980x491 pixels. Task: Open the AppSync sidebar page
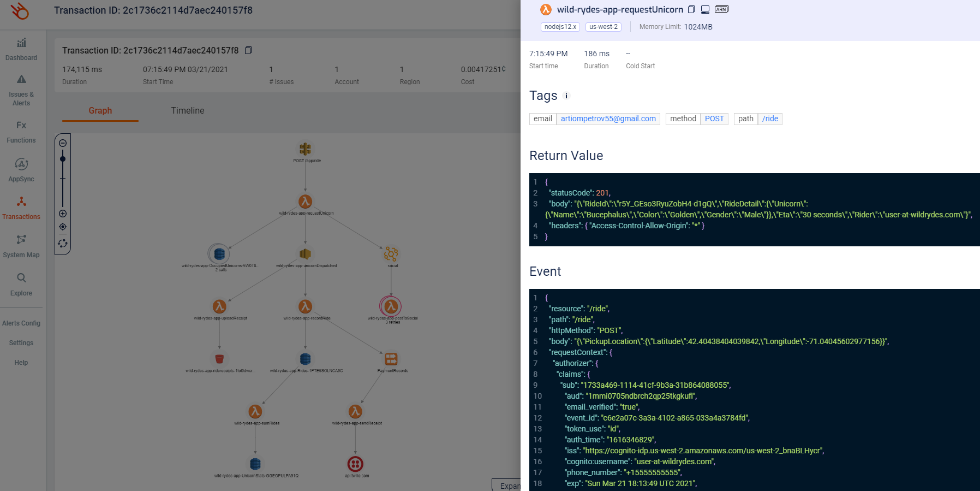(x=21, y=170)
